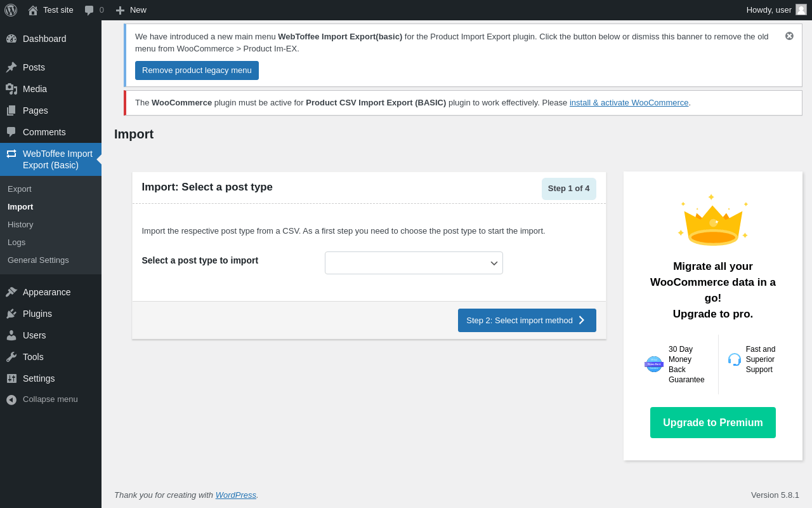Viewport: 812px width, 508px height.
Task: Open the Appearance menu
Action: coord(51,292)
